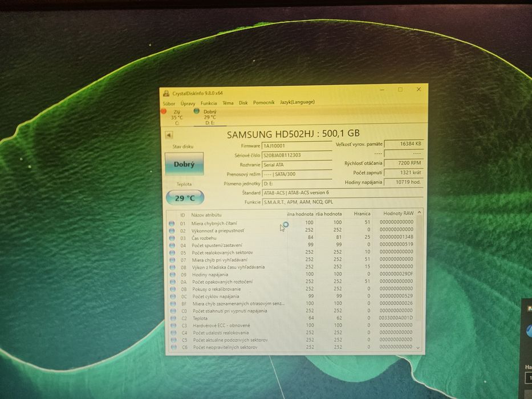Click the 29 °C temperature button
Screen dimensions: 532x399
185,198
